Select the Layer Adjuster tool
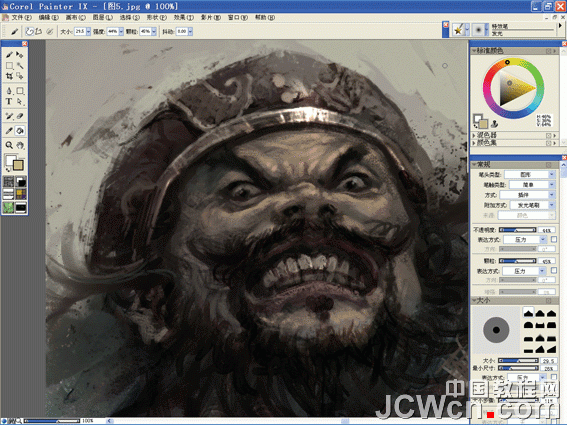The image size is (567, 425). tap(20, 55)
